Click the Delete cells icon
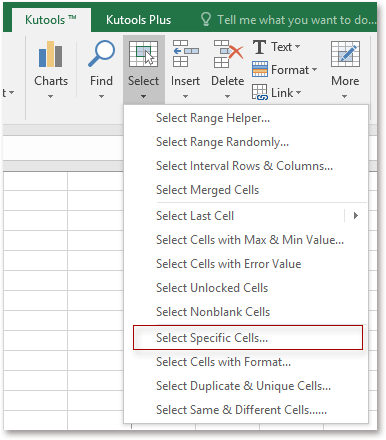This screenshot has width=386, height=440. click(x=228, y=54)
